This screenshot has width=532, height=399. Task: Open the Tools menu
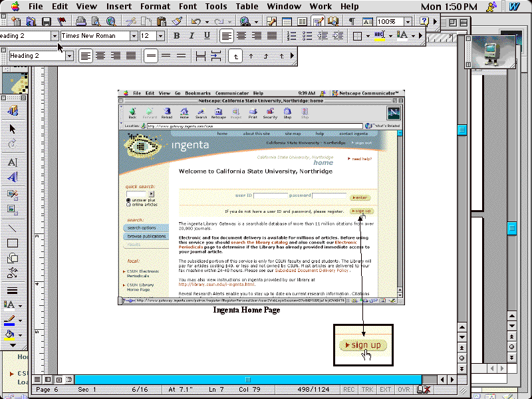[215, 7]
